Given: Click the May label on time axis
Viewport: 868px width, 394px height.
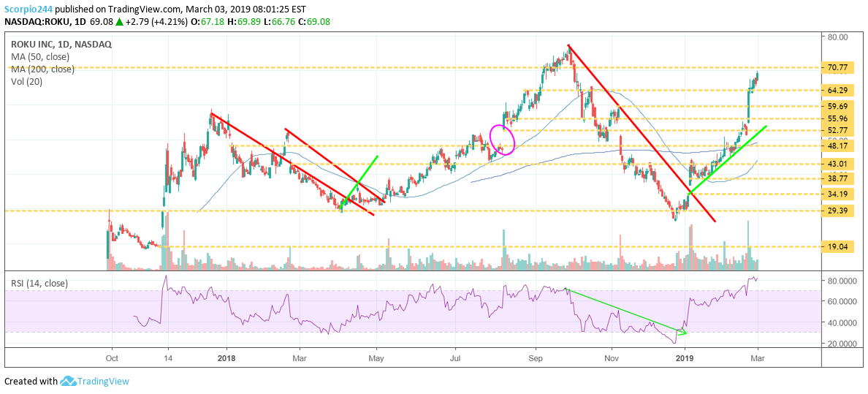Looking at the screenshot, I should [376, 358].
